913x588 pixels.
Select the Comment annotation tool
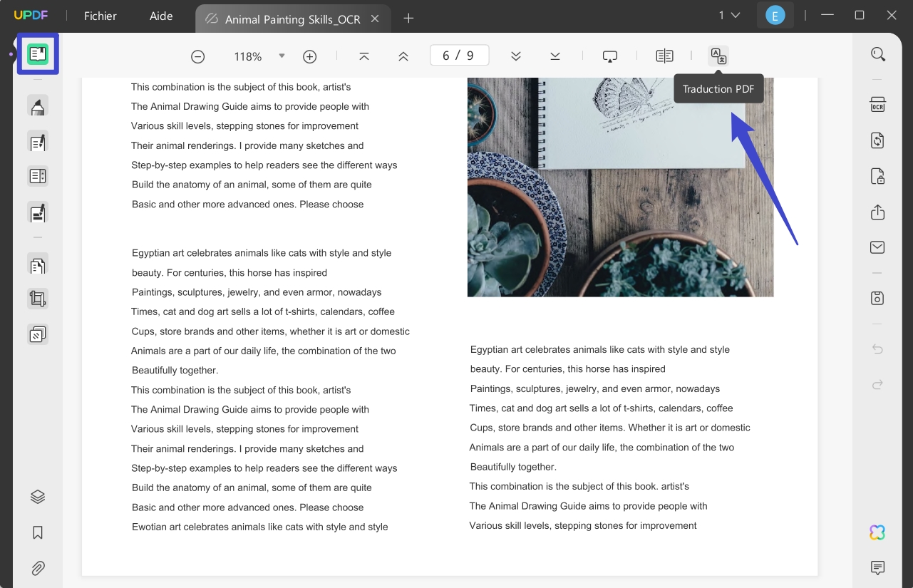pos(37,105)
